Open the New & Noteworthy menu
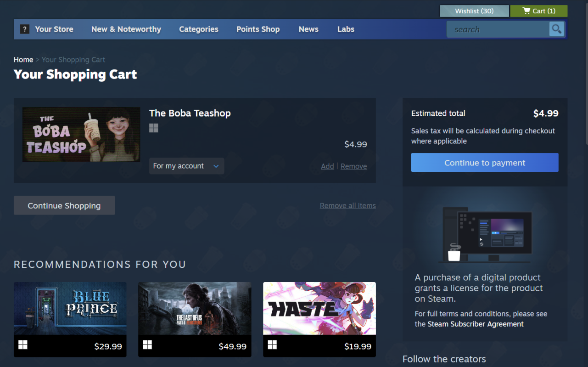 pos(126,29)
